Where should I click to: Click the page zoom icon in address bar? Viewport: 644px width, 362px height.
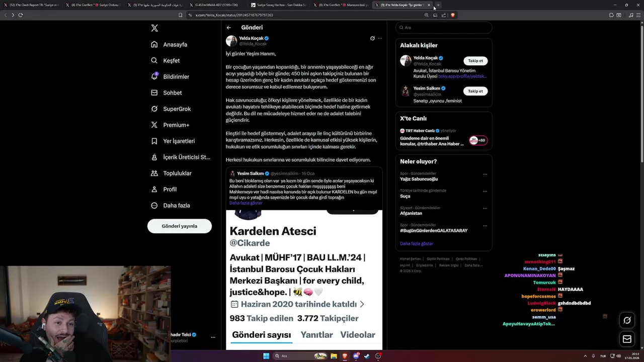tap(427, 15)
